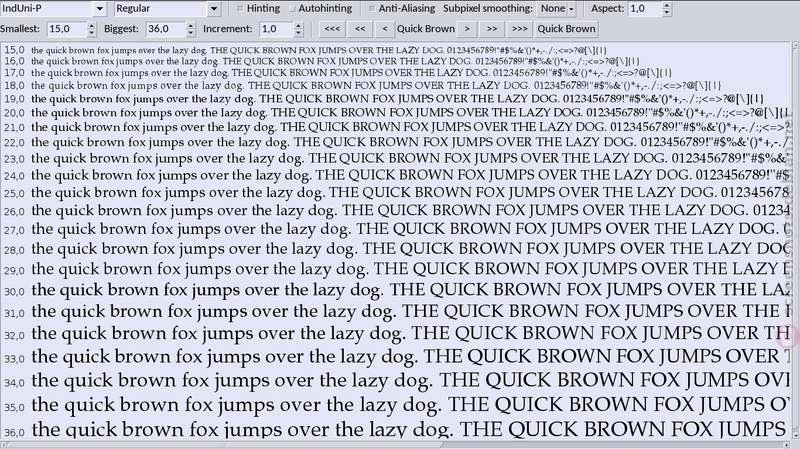The width and height of the screenshot is (800, 449).
Task: Decrease the Smallest size with down arrow
Action: pos(92,33)
